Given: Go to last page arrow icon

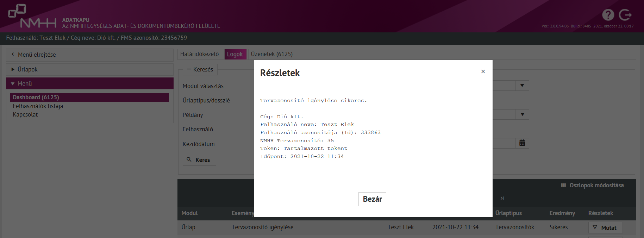Looking at the screenshot, I should pyautogui.click(x=502, y=198).
